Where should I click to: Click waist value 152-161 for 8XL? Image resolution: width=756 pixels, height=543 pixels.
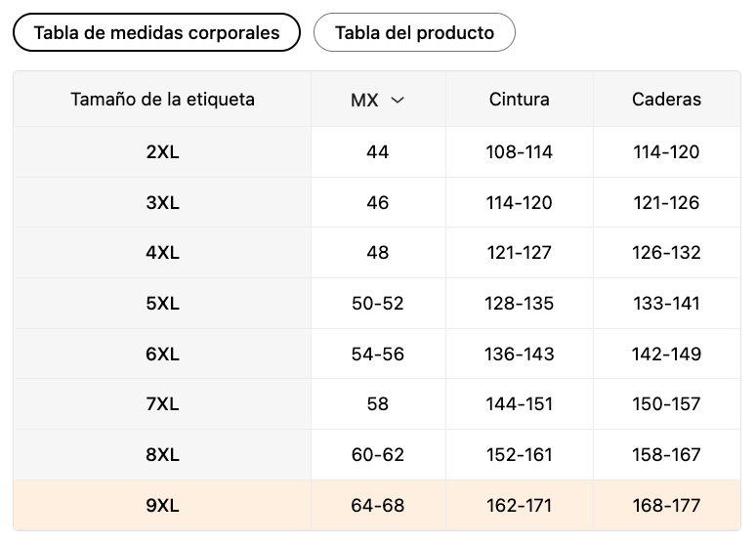520,454
